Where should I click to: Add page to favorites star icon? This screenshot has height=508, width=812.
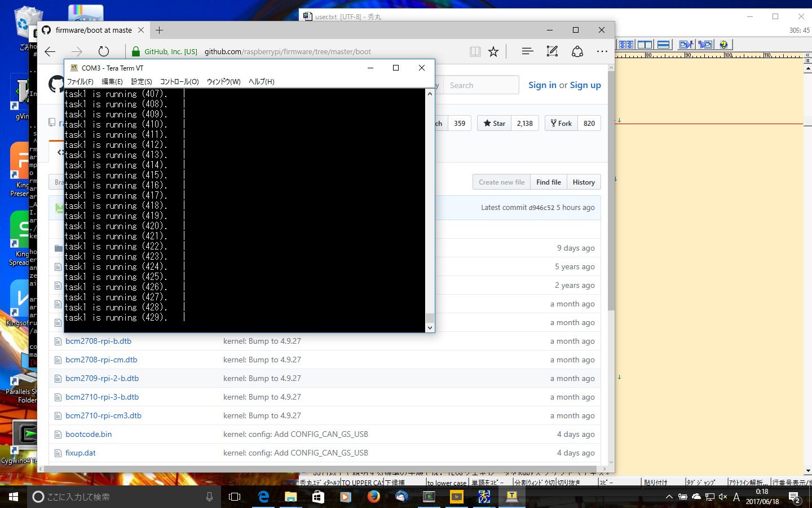pos(493,51)
